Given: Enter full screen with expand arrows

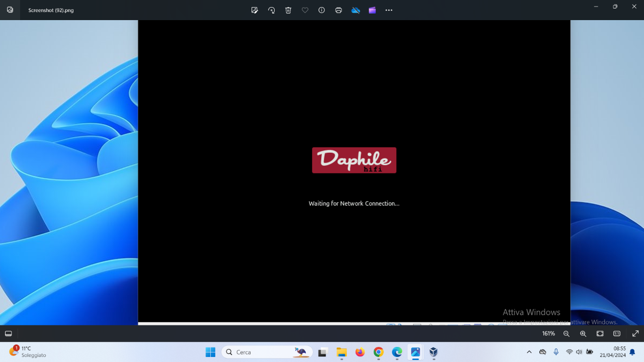Looking at the screenshot, I should tap(635, 333).
